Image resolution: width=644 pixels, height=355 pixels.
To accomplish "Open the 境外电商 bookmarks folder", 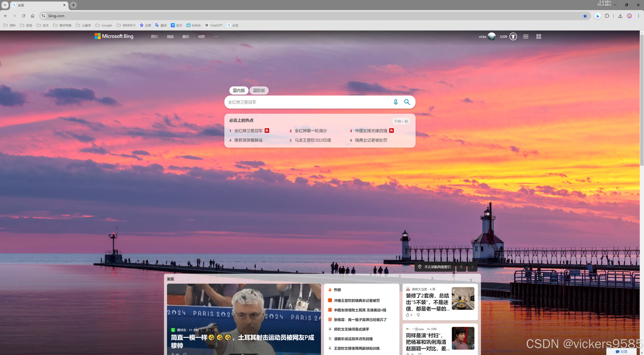I will (x=62, y=25).
